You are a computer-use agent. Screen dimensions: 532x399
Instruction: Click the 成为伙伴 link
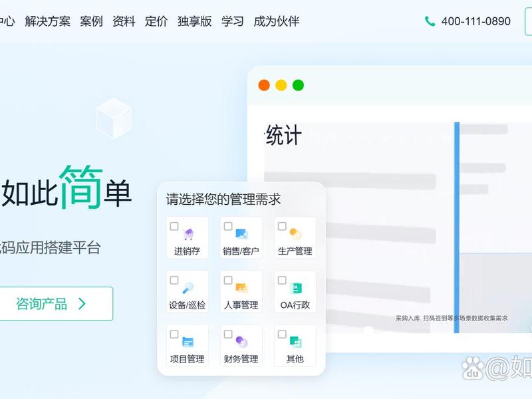tap(276, 21)
